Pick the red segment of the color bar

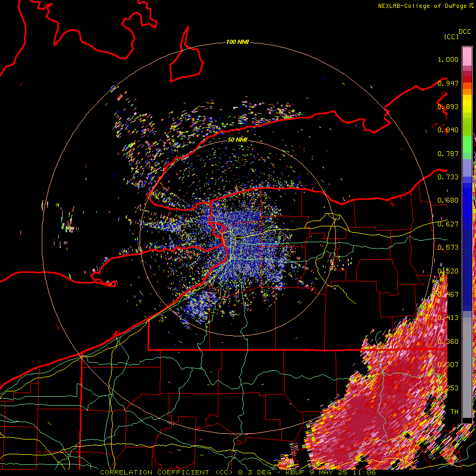point(467,79)
